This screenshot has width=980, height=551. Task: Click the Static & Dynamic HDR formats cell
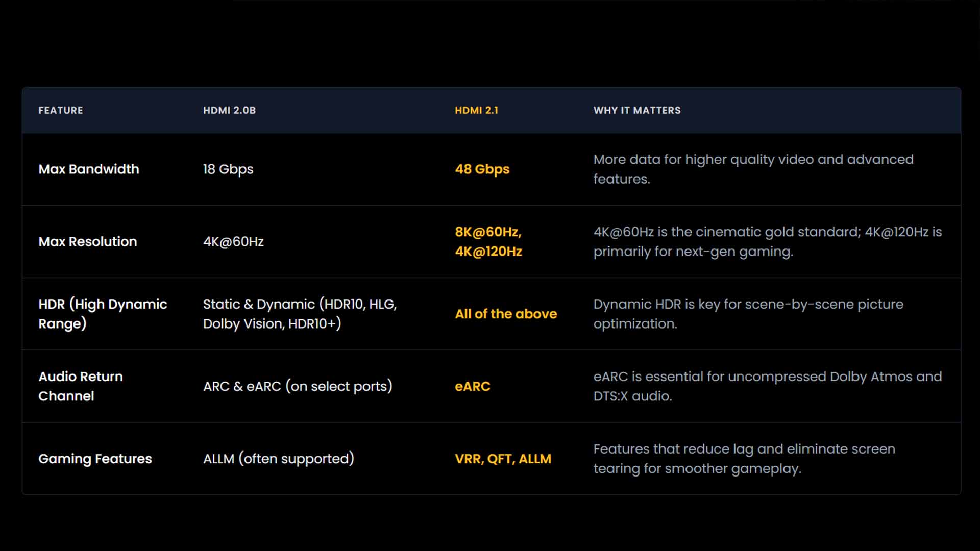(300, 314)
